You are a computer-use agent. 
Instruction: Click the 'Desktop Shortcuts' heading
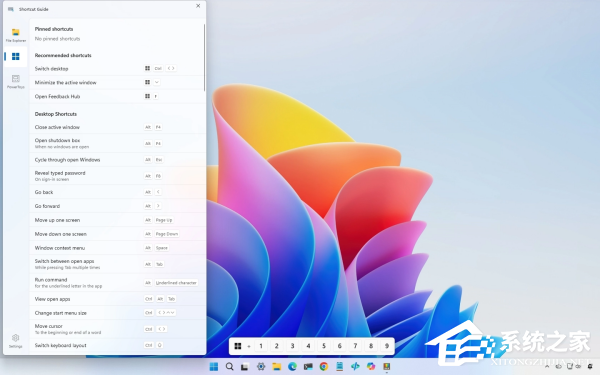click(56, 114)
